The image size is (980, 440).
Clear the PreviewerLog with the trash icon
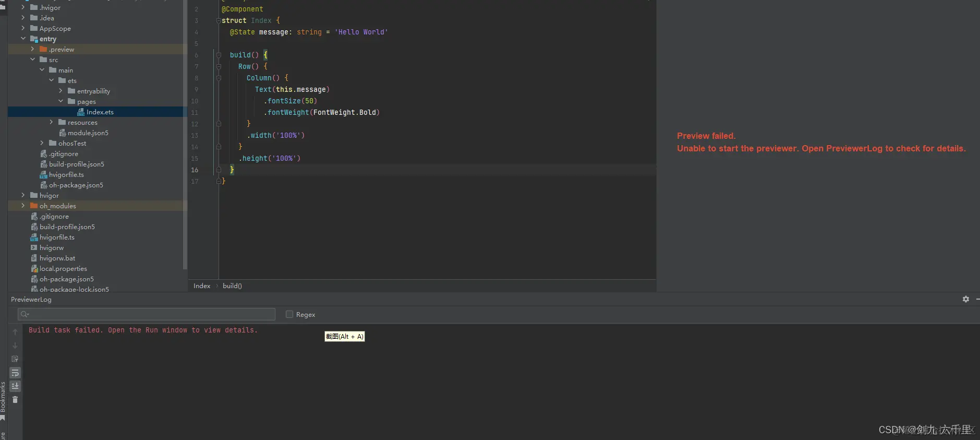coord(15,400)
